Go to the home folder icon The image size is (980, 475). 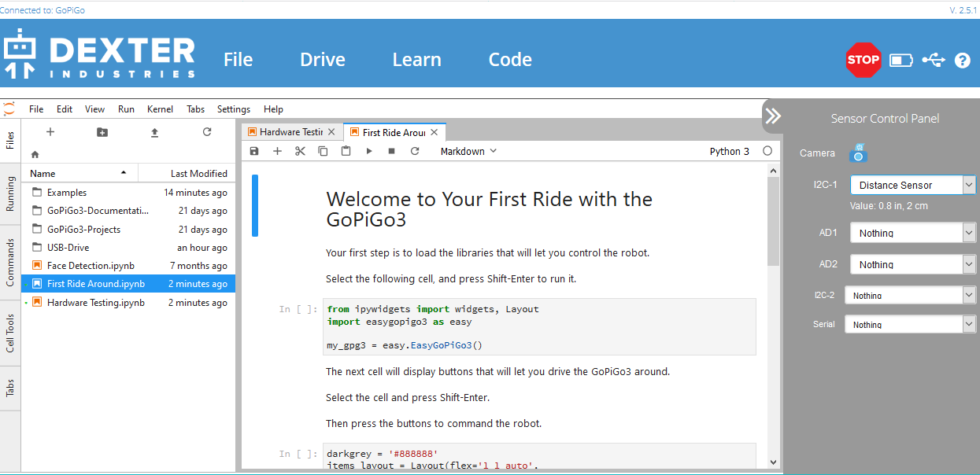[35, 155]
